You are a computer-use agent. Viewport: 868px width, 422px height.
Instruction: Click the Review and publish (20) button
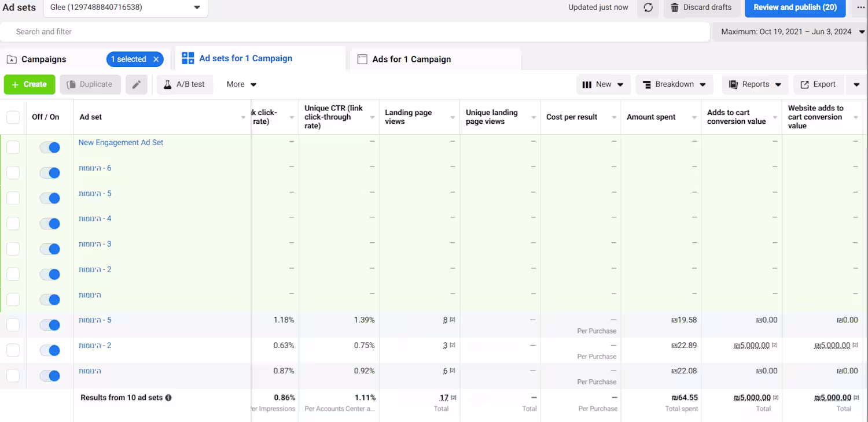pyautogui.click(x=795, y=8)
